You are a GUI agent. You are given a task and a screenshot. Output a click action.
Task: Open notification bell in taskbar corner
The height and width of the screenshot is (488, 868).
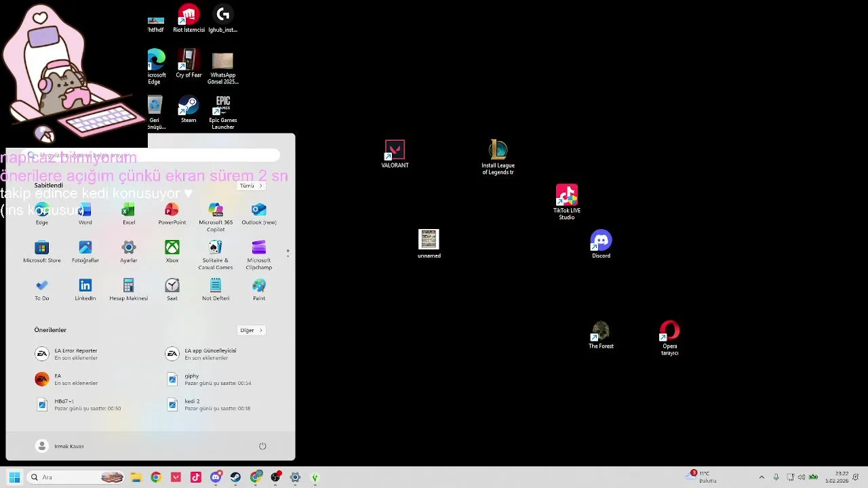[856, 477]
